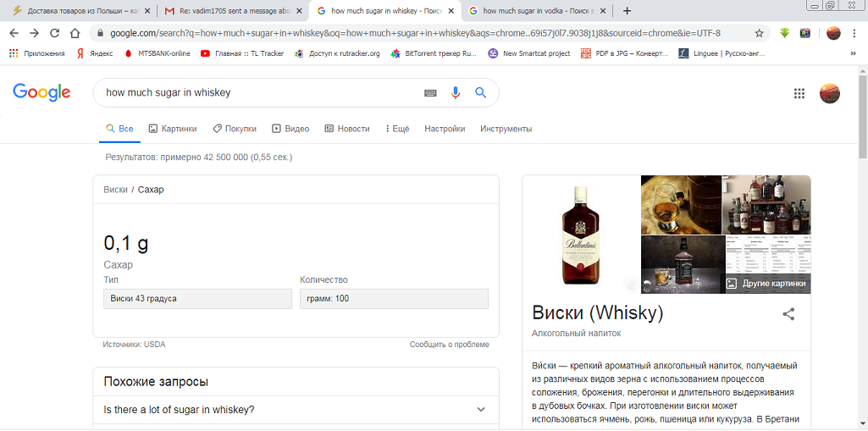This screenshot has height=431, width=868.
Task: Open the MTSBANK-online bookmark
Action: coord(158,53)
